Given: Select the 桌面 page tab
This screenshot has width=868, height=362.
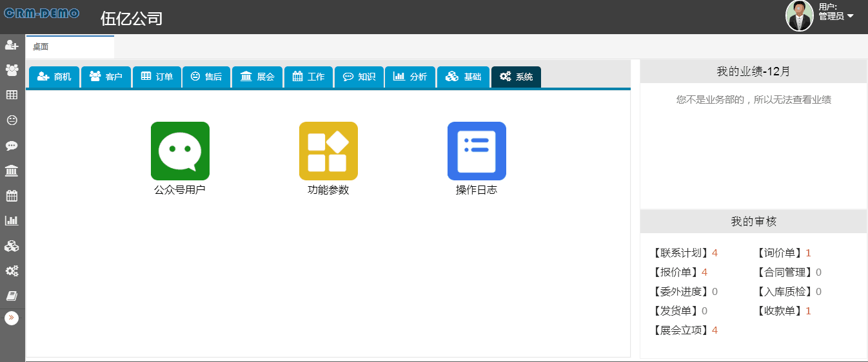Looking at the screenshot, I should [70, 46].
